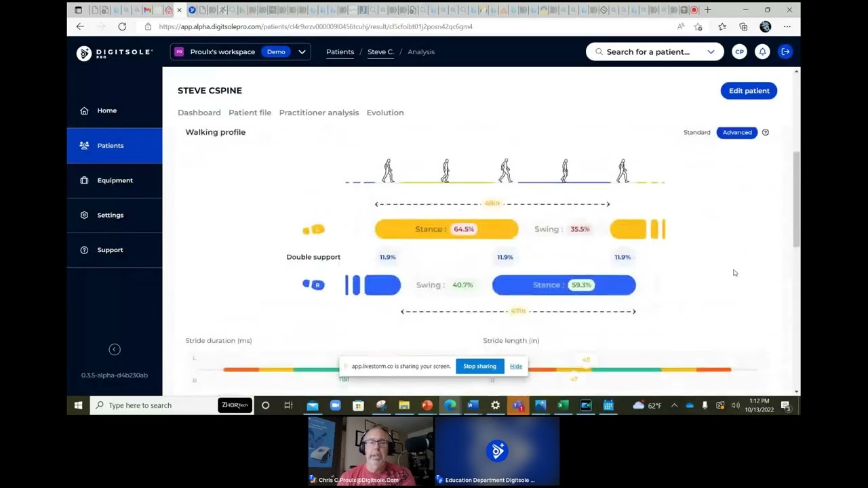This screenshot has height=488, width=868.
Task: Click the Double support label
Action: pos(313,257)
